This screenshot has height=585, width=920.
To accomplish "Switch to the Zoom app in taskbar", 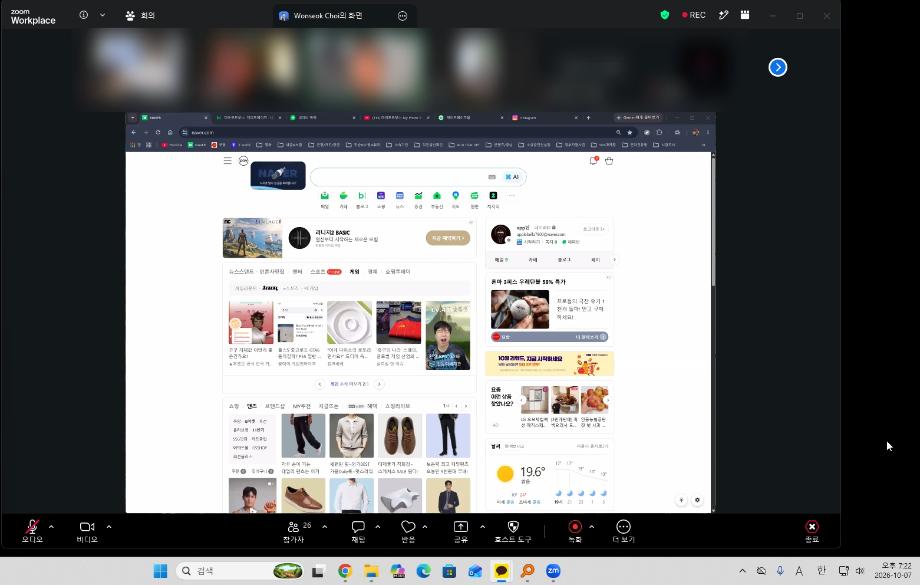I will pyautogui.click(x=553, y=571).
